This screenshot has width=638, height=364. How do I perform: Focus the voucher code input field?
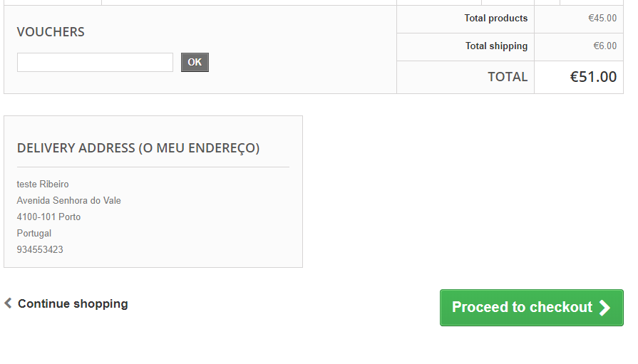(x=95, y=63)
